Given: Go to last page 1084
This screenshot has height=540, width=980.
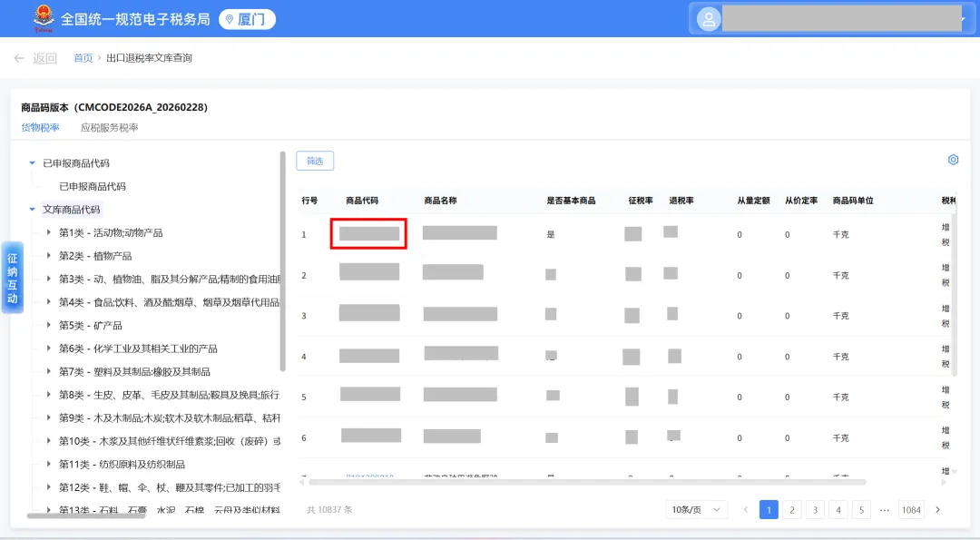Looking at the screenshot, I should click(x=911, y=510).
